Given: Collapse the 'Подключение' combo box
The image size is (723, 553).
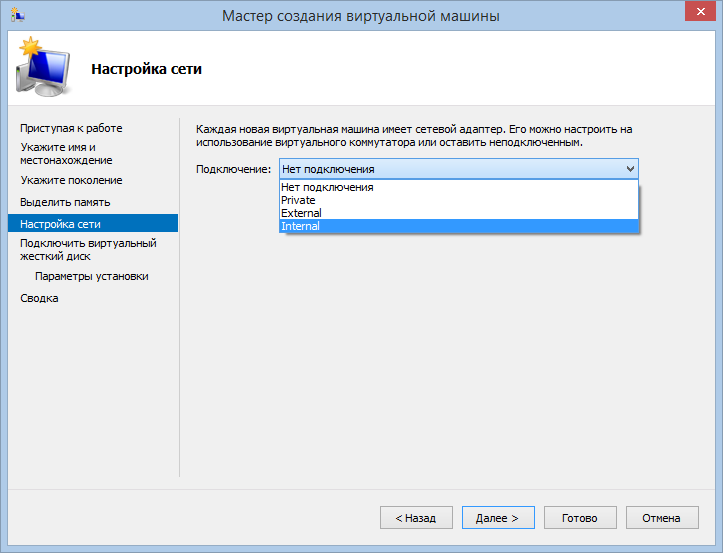Looking at the screenshot, I should point(629,169).
